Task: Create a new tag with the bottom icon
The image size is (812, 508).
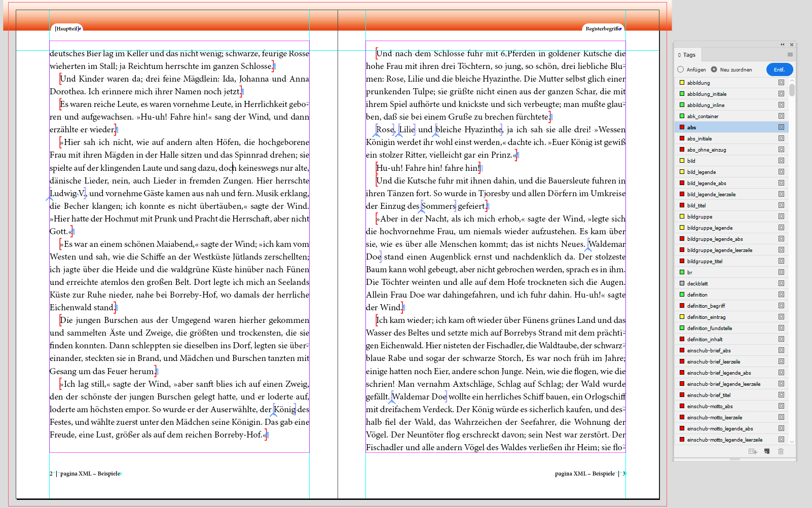Action: (x=767, y=451)
